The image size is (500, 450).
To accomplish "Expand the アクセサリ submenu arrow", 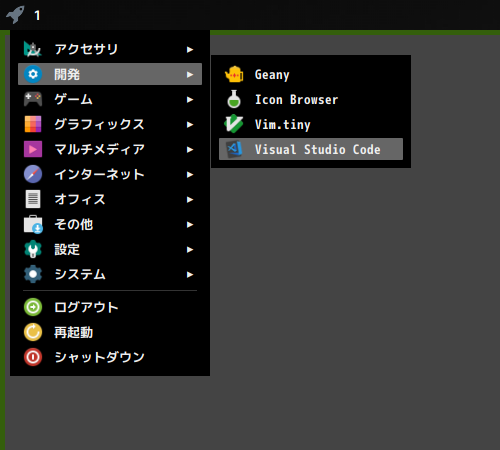I will pos(190,50).
